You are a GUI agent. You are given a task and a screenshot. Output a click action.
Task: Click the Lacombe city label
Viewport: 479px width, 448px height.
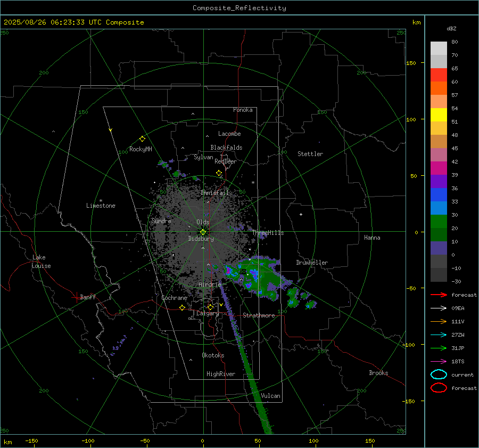(x=229, y=134)
